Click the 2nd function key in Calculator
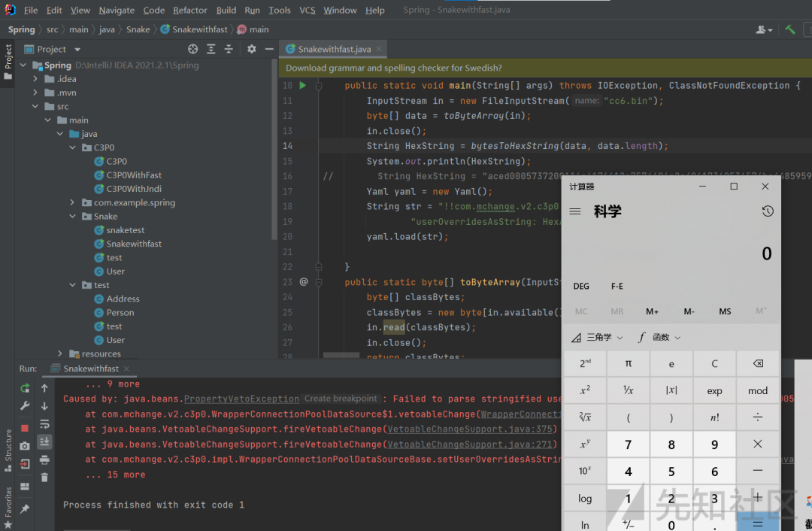This screenshot has height=531, width=812. coord(585,364)
